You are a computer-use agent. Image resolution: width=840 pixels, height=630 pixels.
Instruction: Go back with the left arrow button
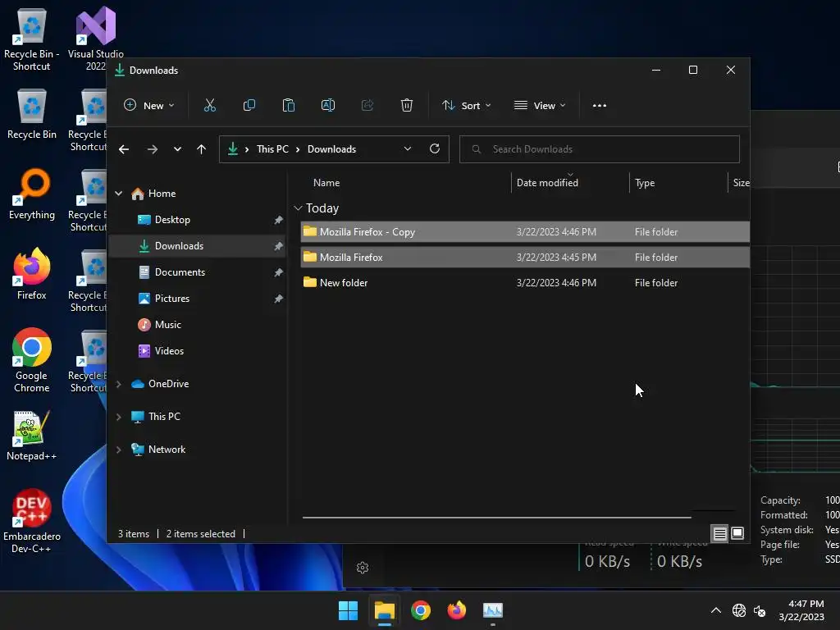tap(124, 149)
